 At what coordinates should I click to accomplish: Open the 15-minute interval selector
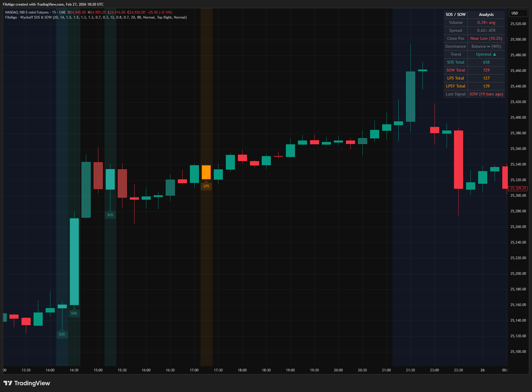pyautogui.click(x=54, y=12)
